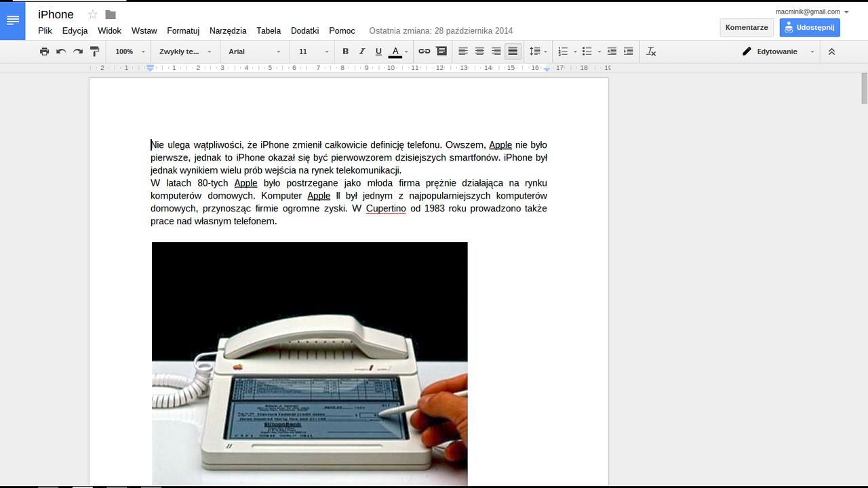Open the Formatuj menu

183,30
